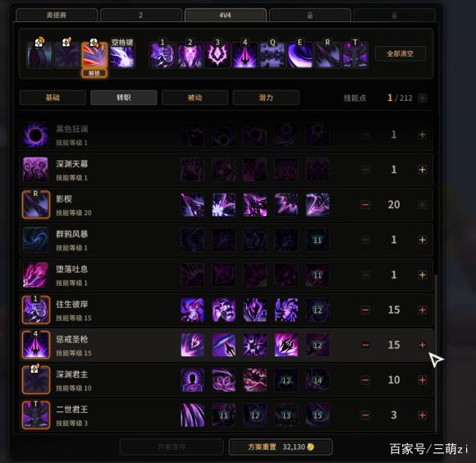Select the skill icon in hotkey slot Q
Screen dimensions: 476x463
(272, 55)
